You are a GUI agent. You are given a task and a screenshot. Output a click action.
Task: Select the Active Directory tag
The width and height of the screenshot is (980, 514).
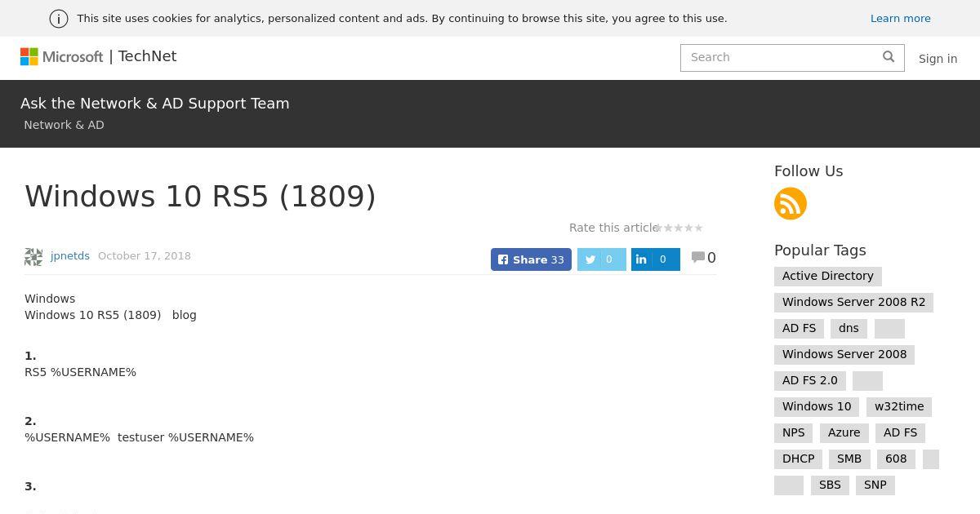(x=828, y=276)
